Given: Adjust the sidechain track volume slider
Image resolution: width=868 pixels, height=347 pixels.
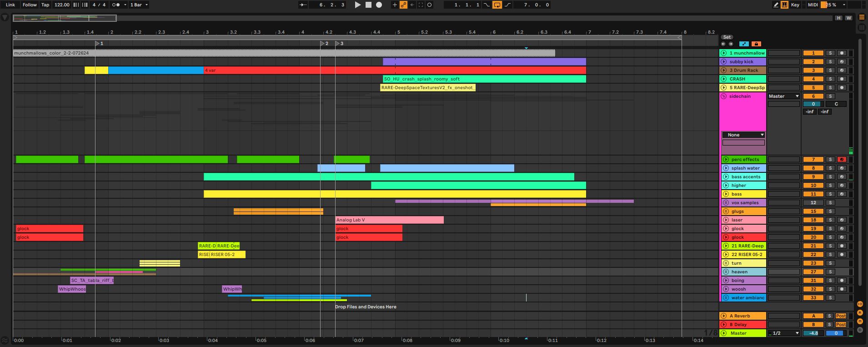Looking at the screenshot, I should 813,104.
